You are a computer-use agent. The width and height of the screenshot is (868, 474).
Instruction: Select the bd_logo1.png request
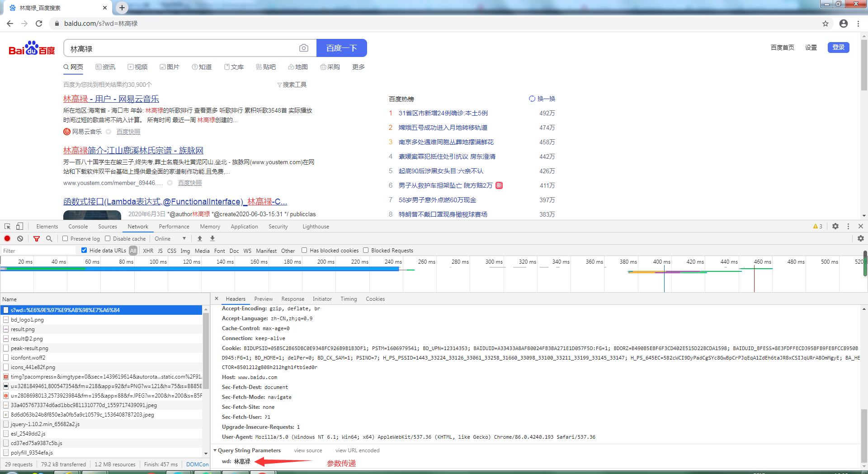pos(102,319)
